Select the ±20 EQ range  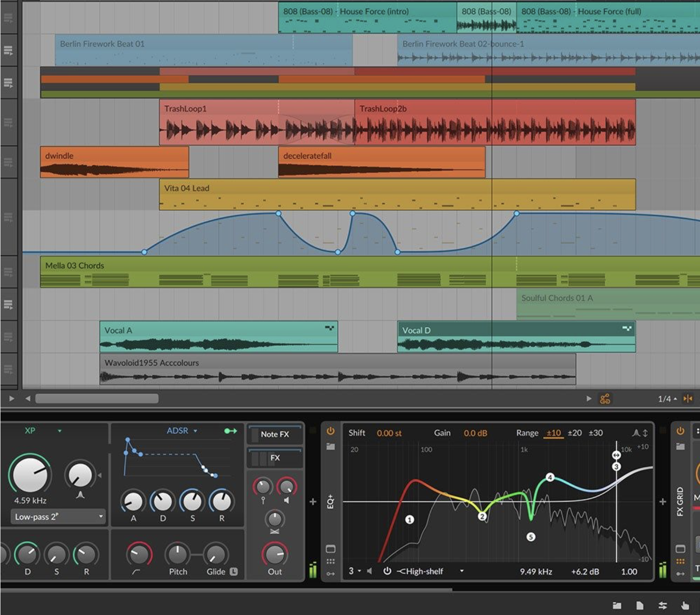tap(575, 433)
